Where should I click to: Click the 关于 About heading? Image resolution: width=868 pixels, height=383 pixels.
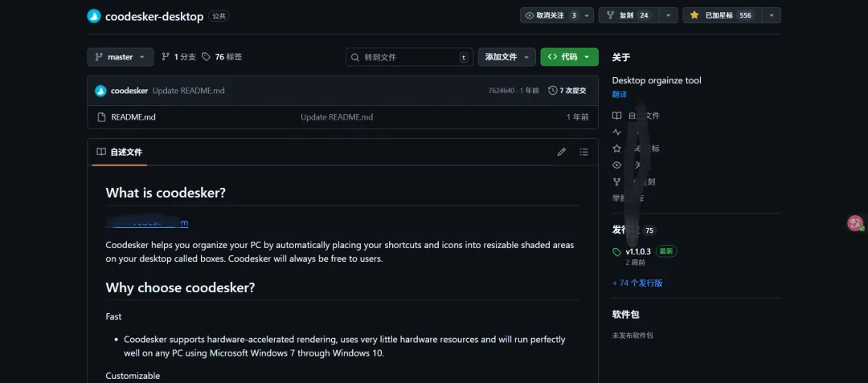(x=621, y=57)
